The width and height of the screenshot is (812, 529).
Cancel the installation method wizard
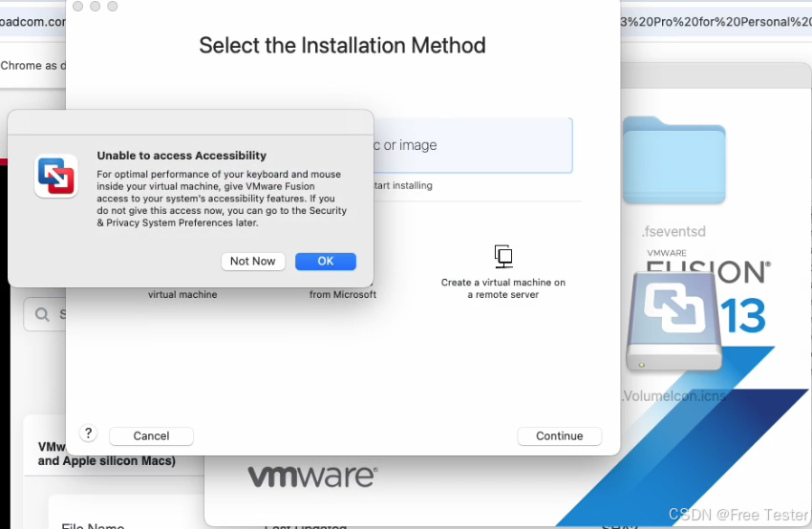(151, 435)
